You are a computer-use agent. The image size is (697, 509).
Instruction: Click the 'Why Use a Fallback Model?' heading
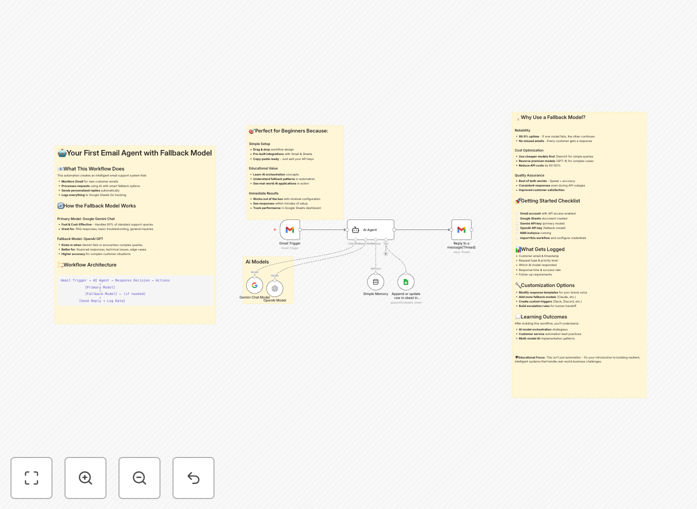(x=553, y=117)
